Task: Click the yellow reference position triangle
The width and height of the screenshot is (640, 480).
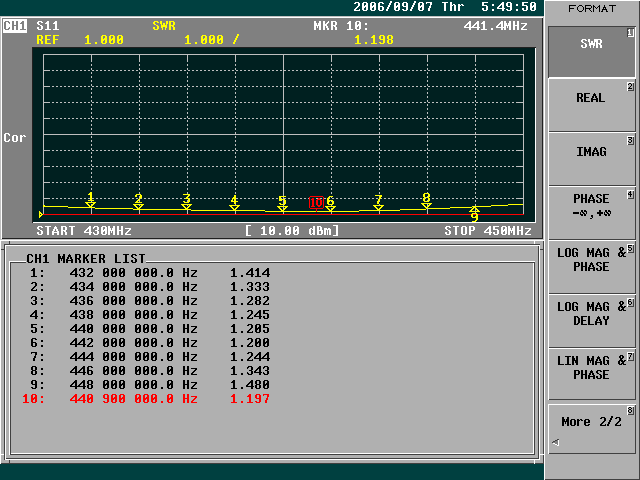Action: (41, 214)
